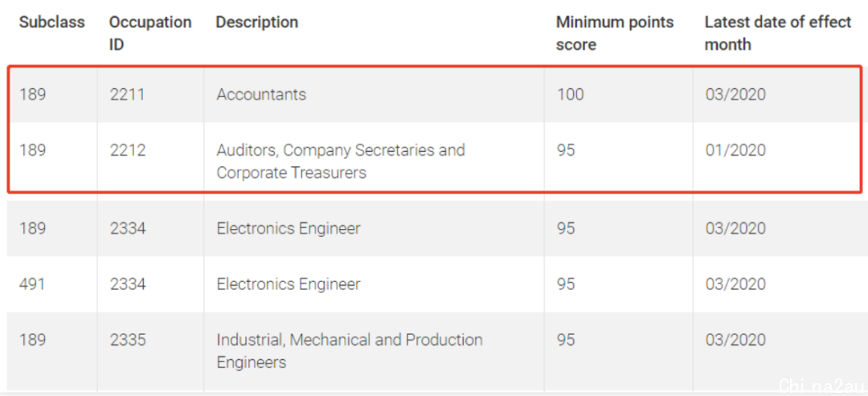Click the 95 score for Auditors row
Image resolution: width=868 pixels, height=396 pixels.
pyautogui.click(x=566, y=150)
